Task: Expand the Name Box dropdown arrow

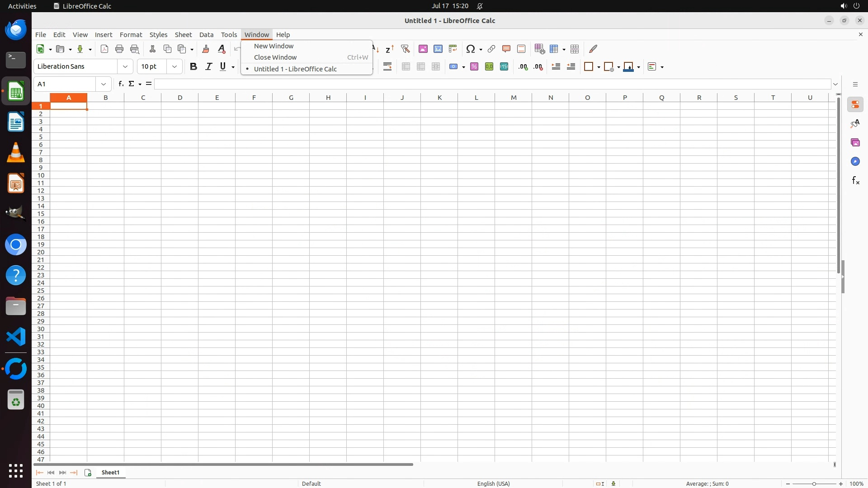Action: tap(104, 84)
